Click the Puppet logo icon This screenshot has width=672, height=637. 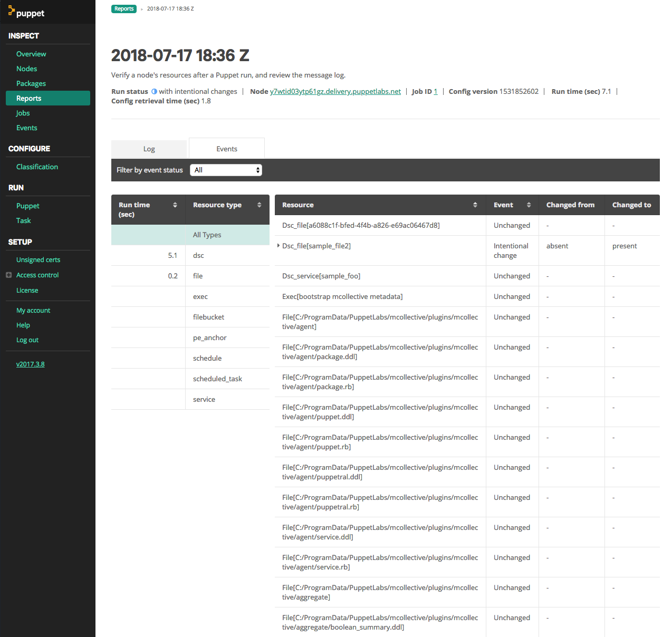[x=12, y=12]
